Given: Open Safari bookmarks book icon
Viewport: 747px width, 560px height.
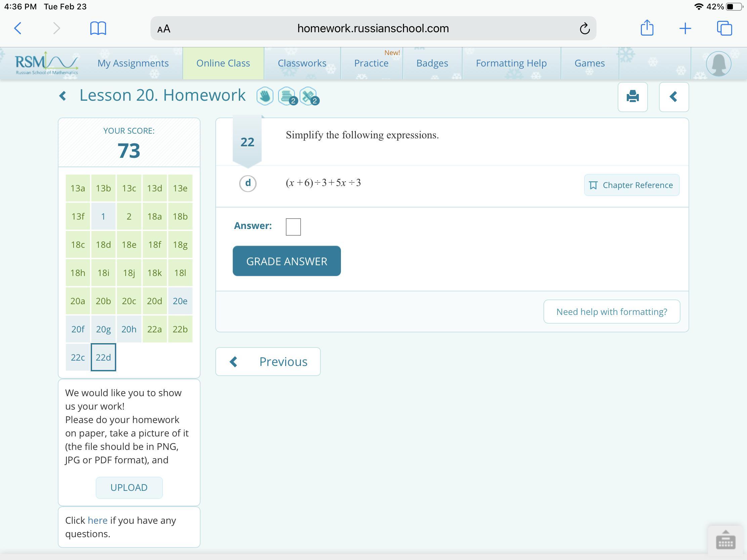Looking at the screenshot, I should pos(98,28).
